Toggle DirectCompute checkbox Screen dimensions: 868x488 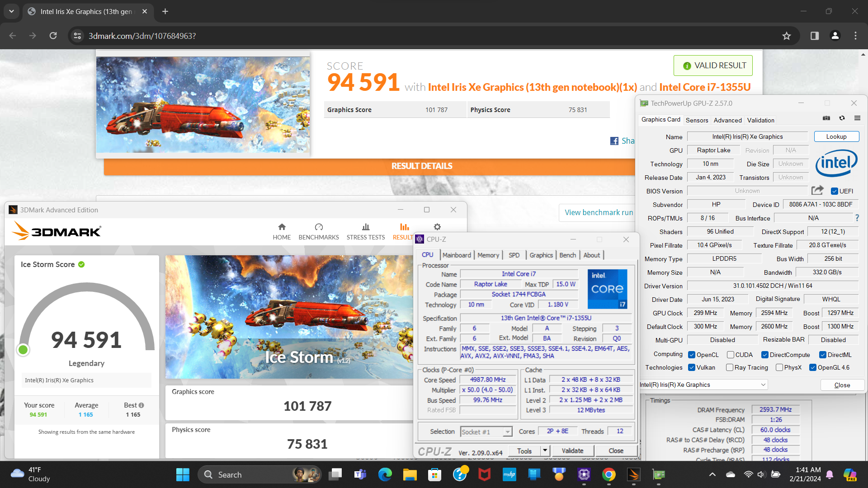[x=764, y=355]
